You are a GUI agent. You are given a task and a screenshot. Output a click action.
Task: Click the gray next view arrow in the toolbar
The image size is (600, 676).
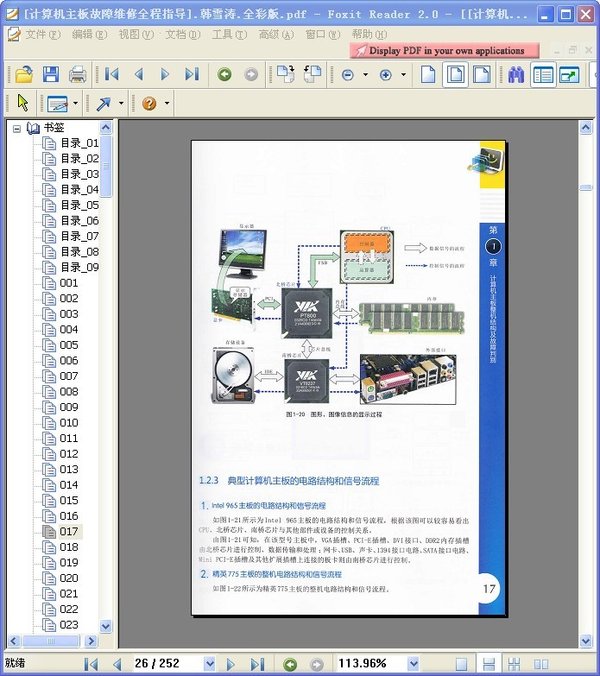[x=251, y=74]
